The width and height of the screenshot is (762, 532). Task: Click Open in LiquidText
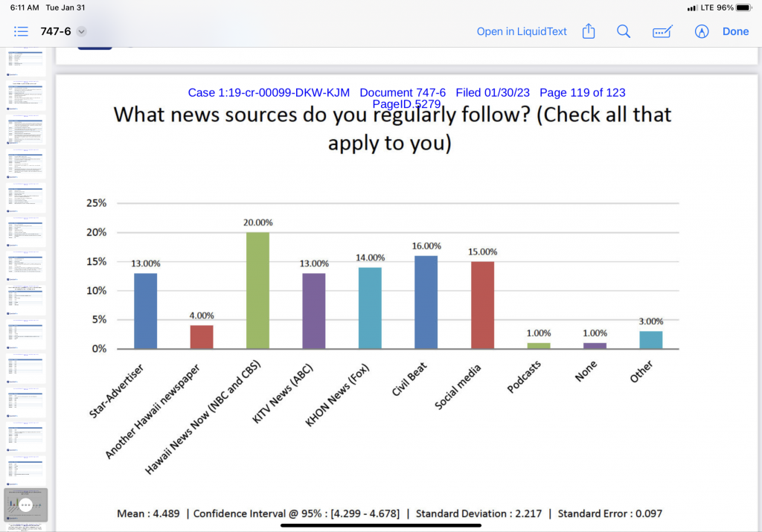click(x=522, y=31)
